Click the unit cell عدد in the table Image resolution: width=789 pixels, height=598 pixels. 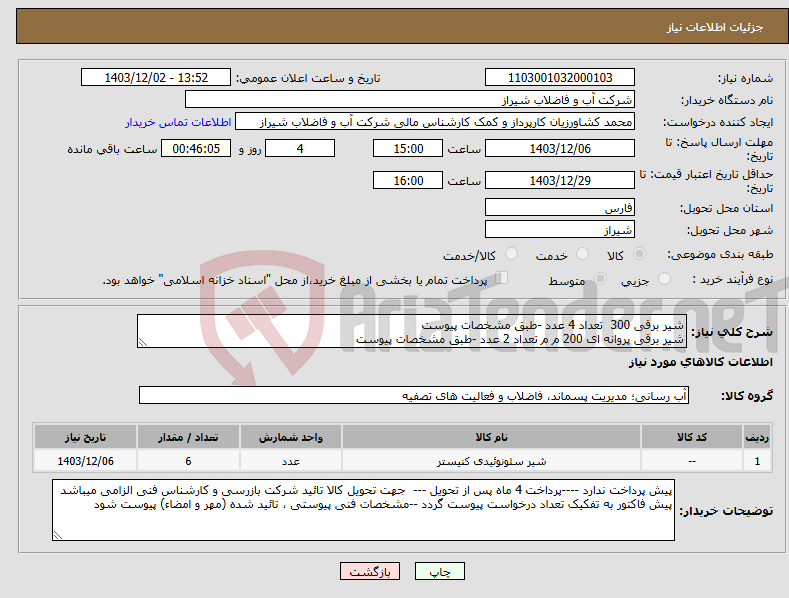tap(291, 461)
